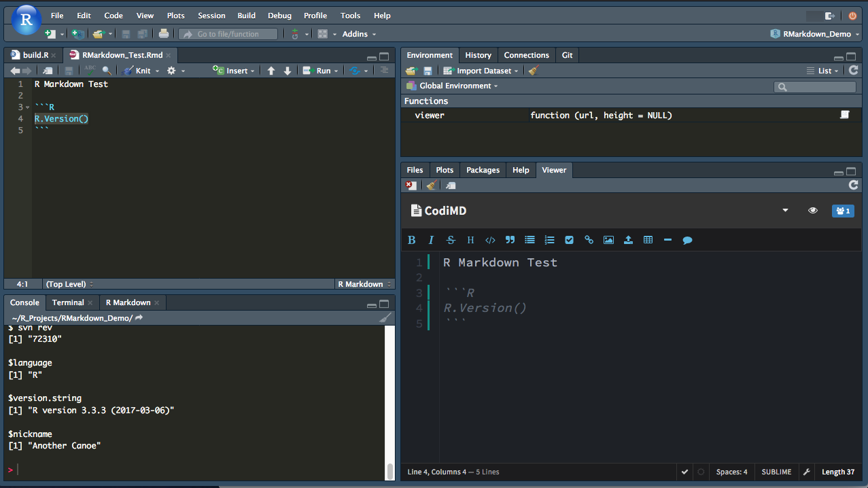
Task: Open the Addins dropdown
Action: point(359,34)
